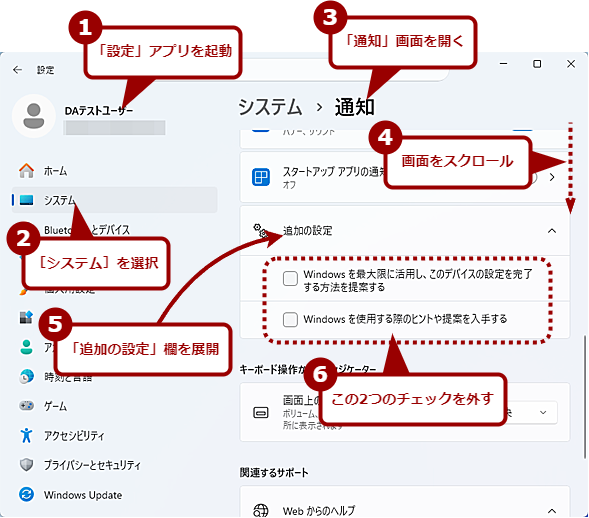Click the keyboard indicator icon in the card
589x518 pixels.
[x=261, y=412]
